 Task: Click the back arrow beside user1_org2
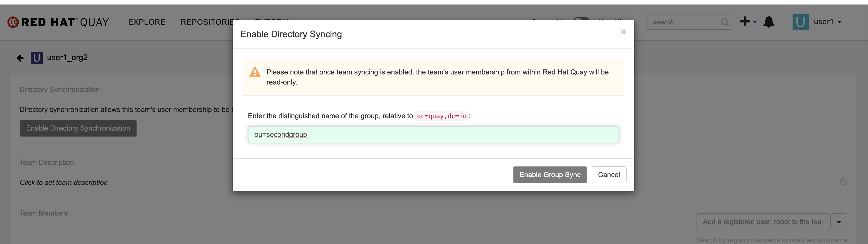pyautogui.click(x=20, y=58)
